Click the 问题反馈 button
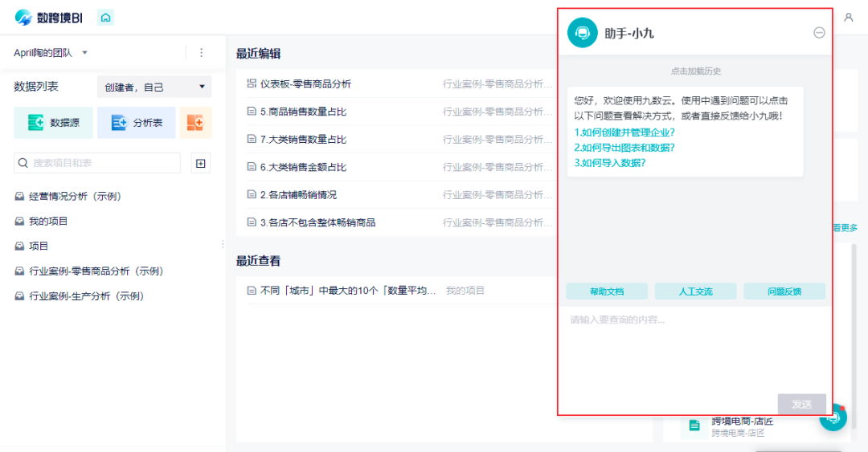This screenshot has height=452, width=868. point(784,291)
